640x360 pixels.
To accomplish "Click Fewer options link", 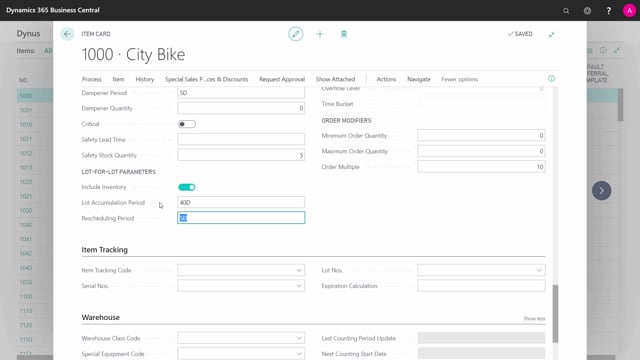I will (460, 79).
